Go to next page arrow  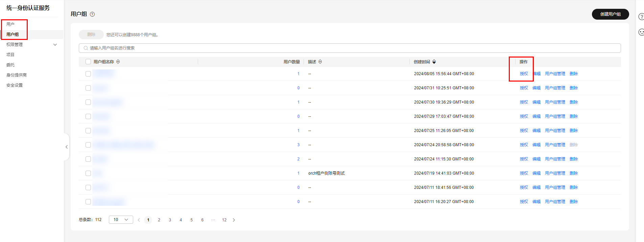(x=234, y=220)
